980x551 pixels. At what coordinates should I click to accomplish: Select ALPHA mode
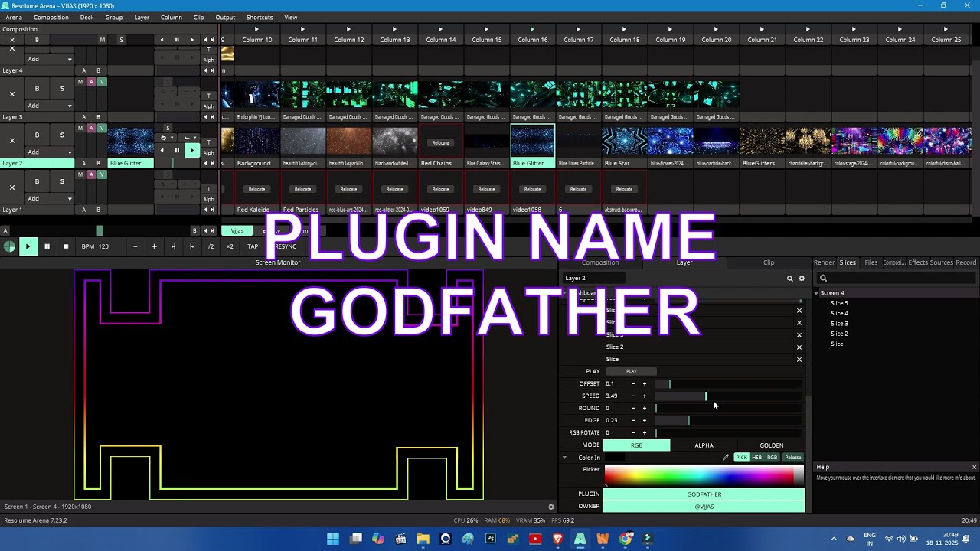[704, 445]
